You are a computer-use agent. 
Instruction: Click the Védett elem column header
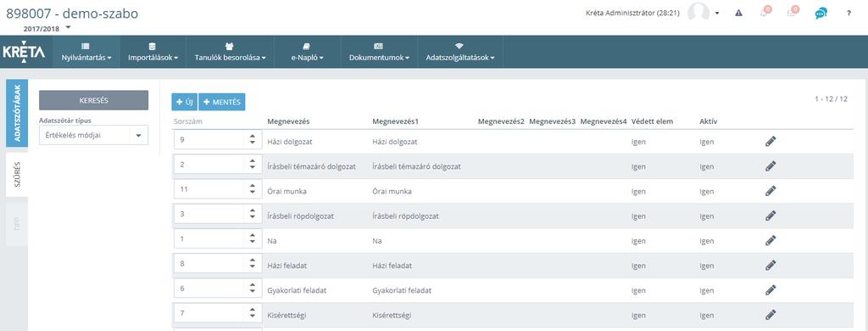652,121
